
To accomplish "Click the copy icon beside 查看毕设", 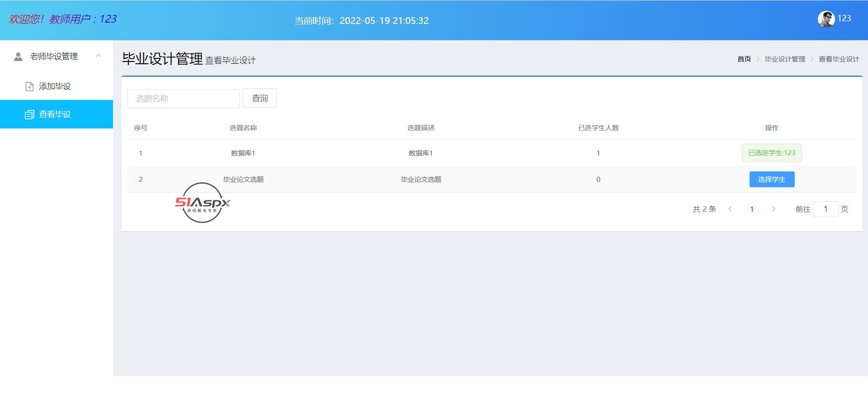I will pyautogui.click(x=29, y=114).
